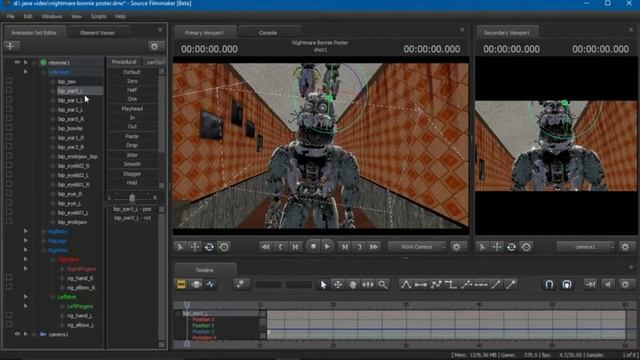Pick the rotate tool under Secondary Viewport
This screenshot has height=360, width=640.
pyautogui.click(x=511, y=247)
